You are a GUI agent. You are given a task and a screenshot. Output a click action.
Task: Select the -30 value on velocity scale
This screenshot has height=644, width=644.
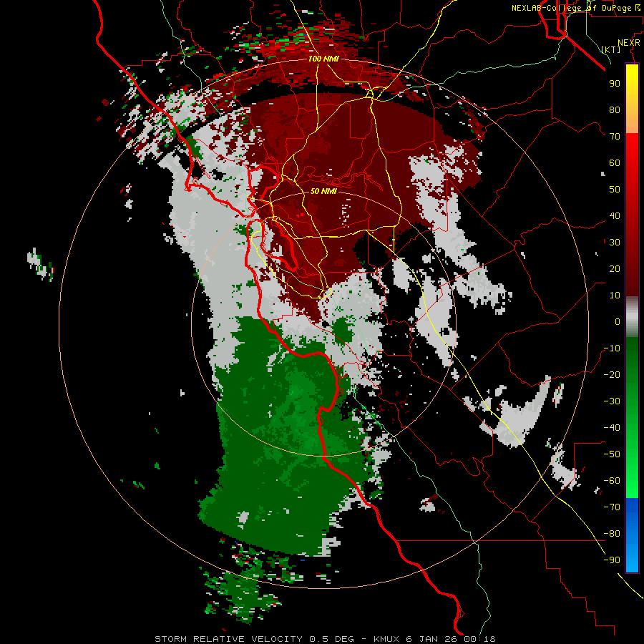(612, 401)
